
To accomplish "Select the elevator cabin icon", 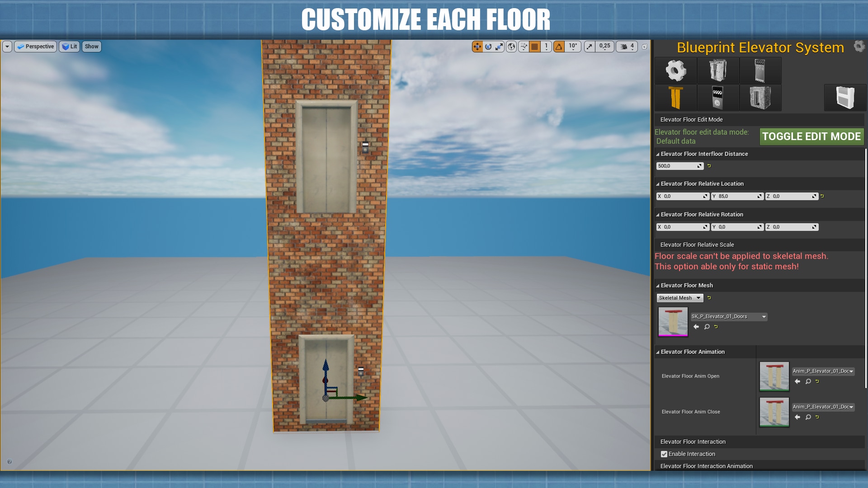I will tap(718, 70).
